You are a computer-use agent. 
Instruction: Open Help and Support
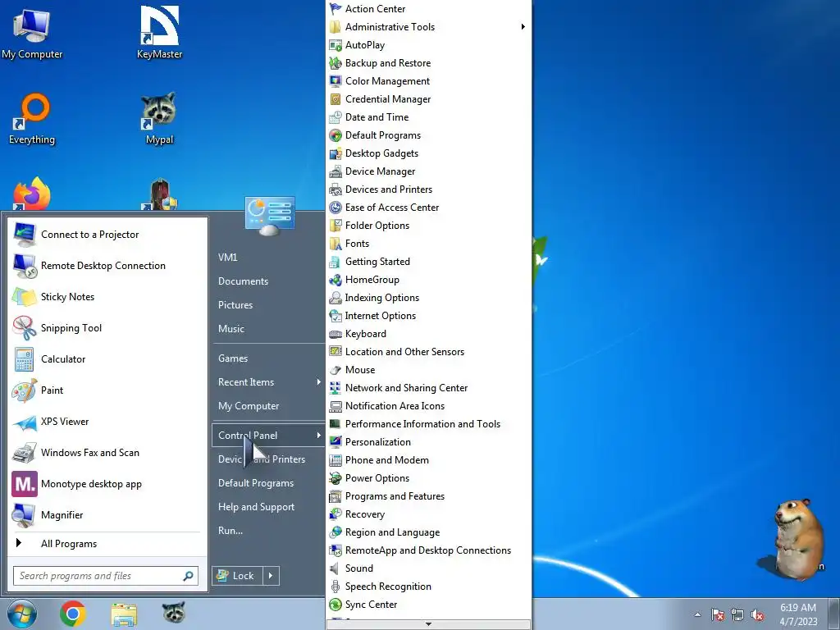[x=269, y=507]
